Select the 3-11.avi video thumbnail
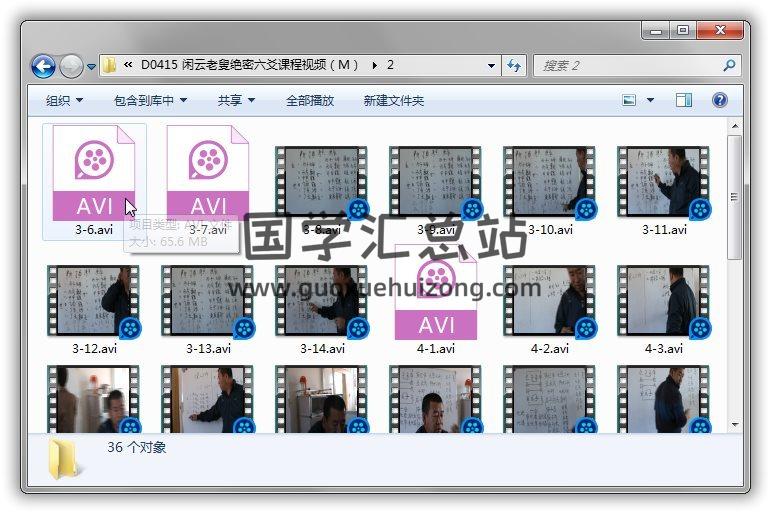771x514 pixels. pyautogui.click(x=664, y=182)
